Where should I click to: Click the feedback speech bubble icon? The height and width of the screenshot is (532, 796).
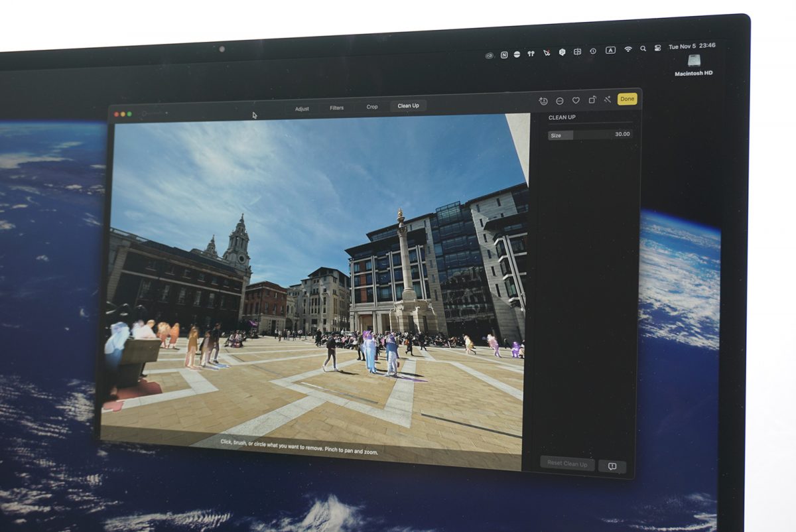[x=612, y=466]
